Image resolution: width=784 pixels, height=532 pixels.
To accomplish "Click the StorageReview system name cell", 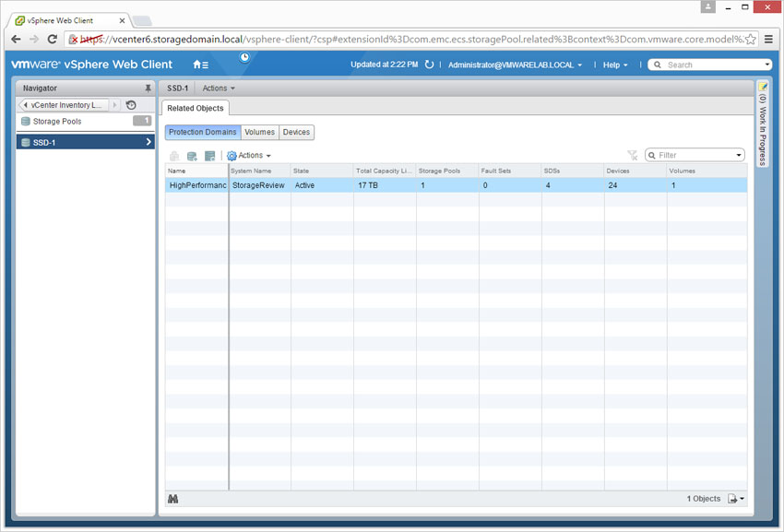I will 259,185.
